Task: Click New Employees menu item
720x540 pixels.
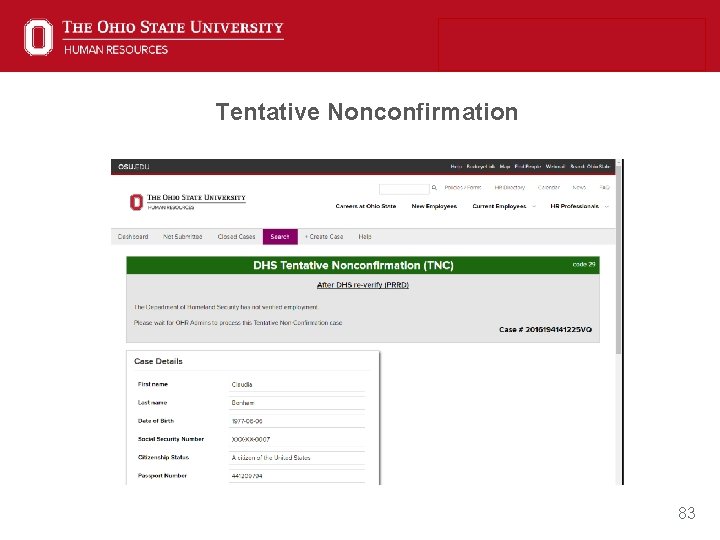Action: coord(434,206)
